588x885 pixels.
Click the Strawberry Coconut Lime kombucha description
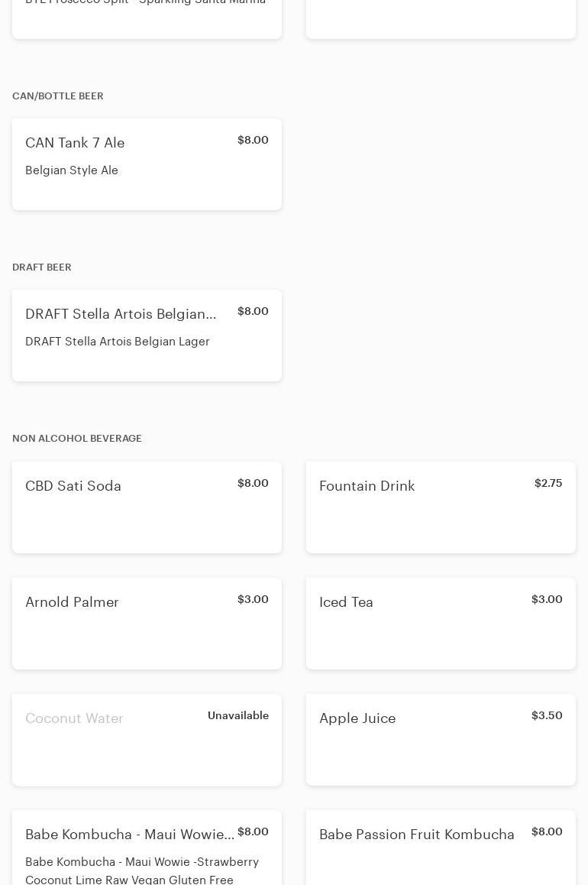142,870
